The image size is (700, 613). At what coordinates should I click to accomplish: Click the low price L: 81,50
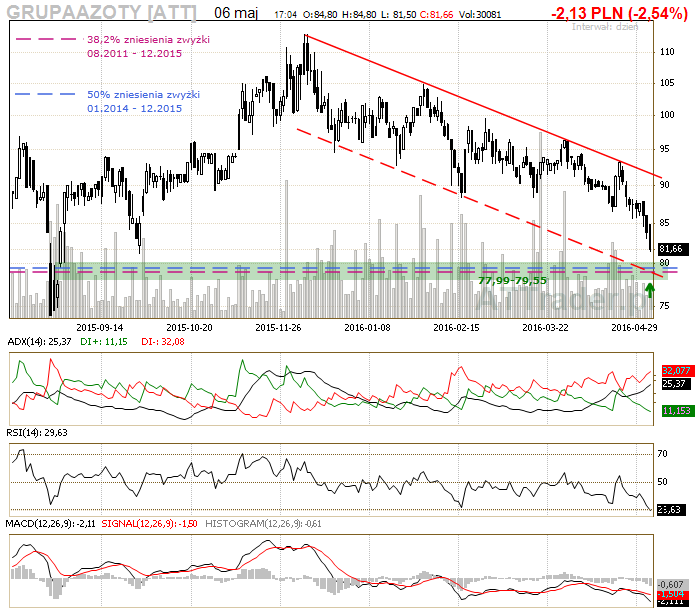pyautogui.click(x=398, y=15)
